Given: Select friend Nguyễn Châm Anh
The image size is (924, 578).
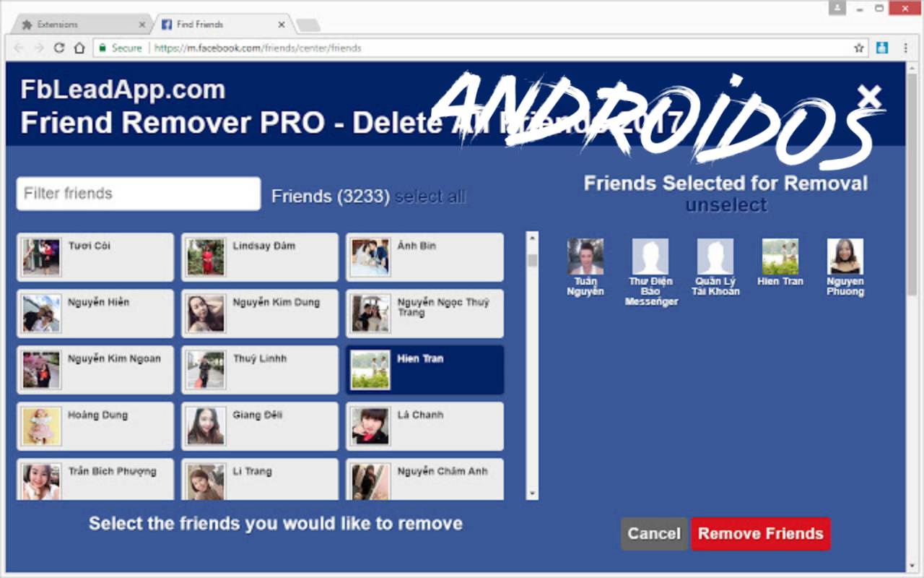Looking at the screenshot, I should click(424, 479).
